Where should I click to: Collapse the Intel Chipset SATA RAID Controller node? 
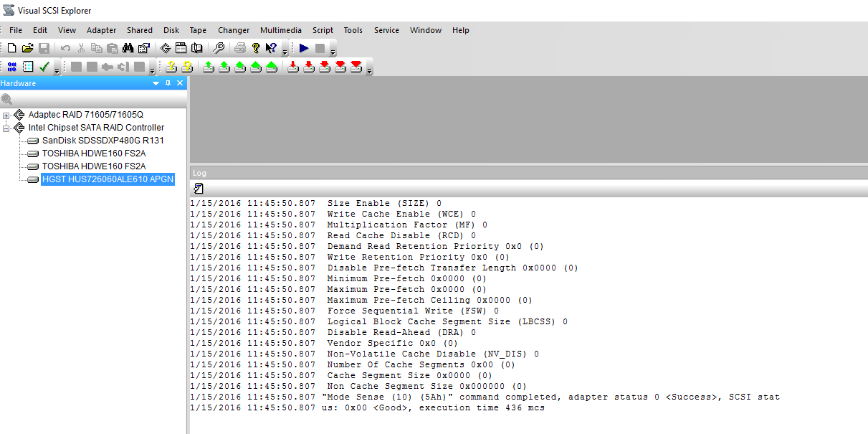pyautogui.click(x=6, y=128)
